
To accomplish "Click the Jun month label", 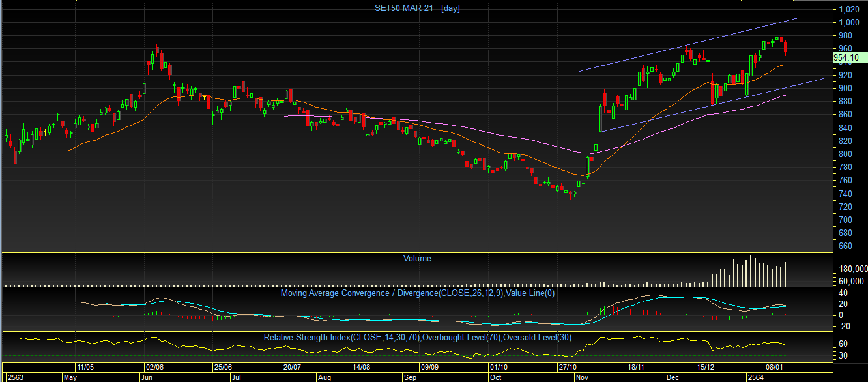I will (x=148, y=377).
